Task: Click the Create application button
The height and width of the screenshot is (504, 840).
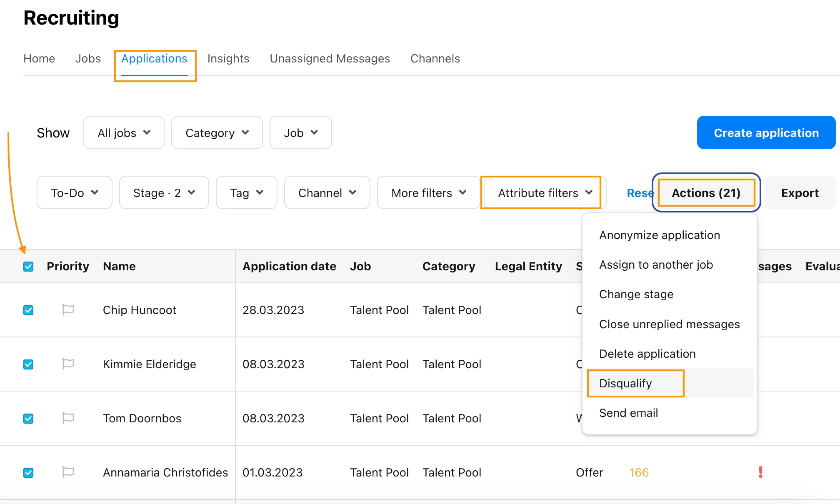Action: pos(766,133)
